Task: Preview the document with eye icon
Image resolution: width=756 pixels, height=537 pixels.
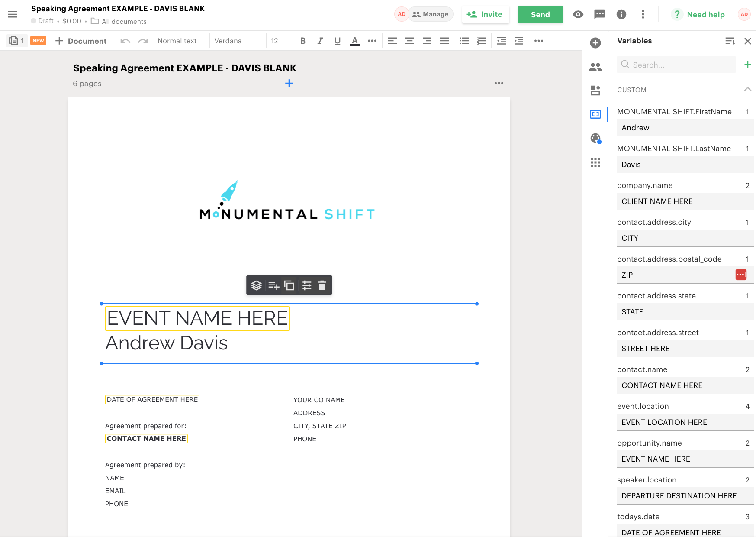Action: [578, 14]
